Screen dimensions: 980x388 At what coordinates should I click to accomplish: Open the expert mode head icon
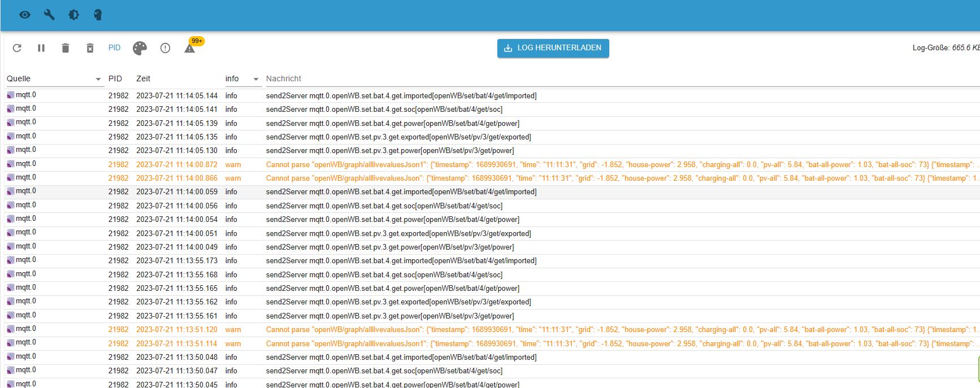tap(98, 15)
